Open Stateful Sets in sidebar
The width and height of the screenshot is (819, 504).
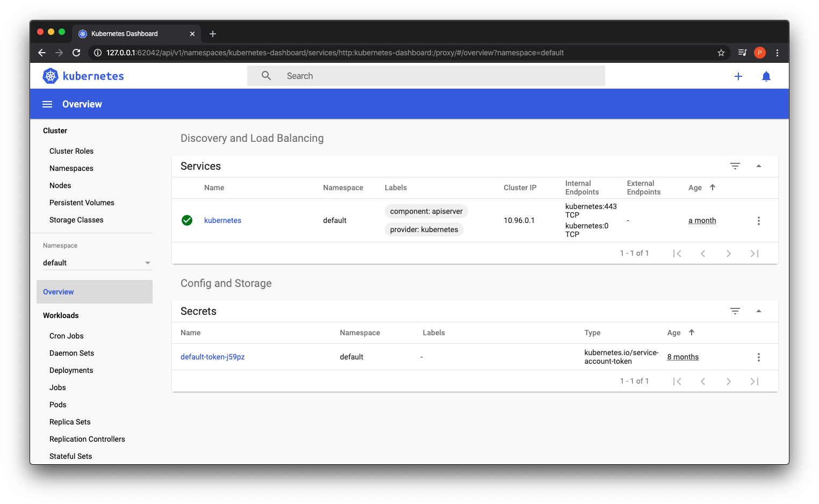coord(70,456)
